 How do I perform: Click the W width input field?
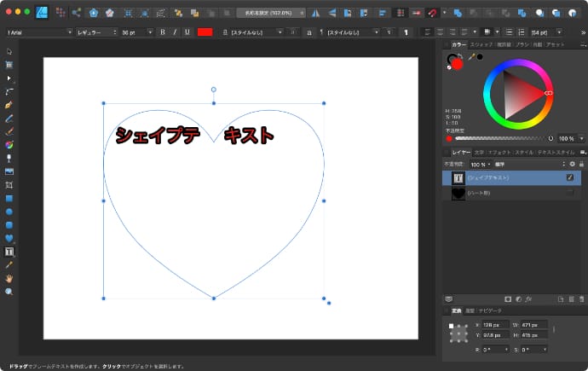(533, 325)
